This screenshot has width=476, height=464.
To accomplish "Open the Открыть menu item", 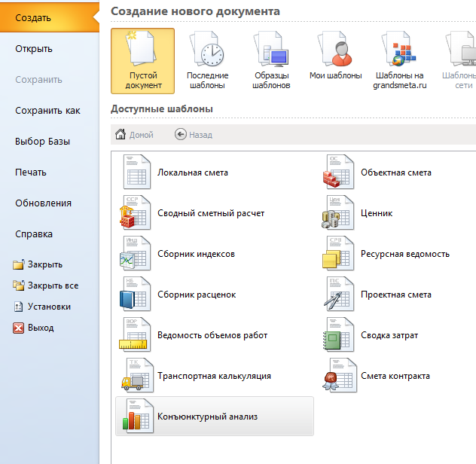I will [50, 49].
